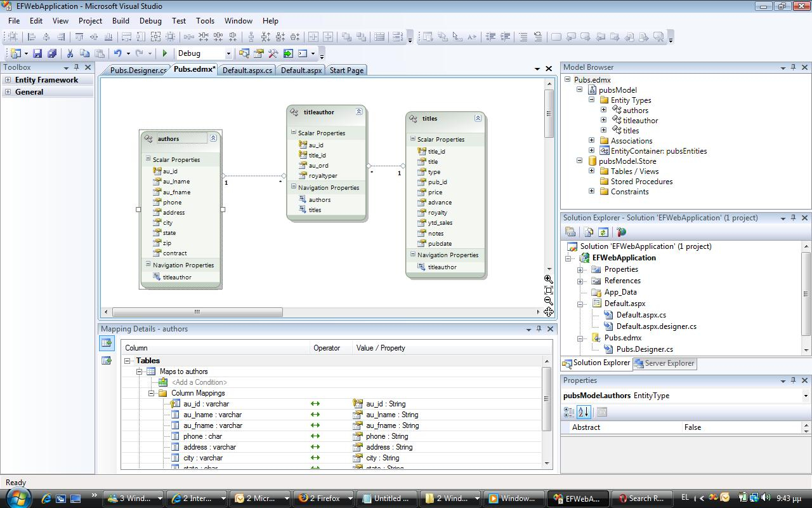
Task: Refresh the Solution Explorer
Action: click(603, 232)
